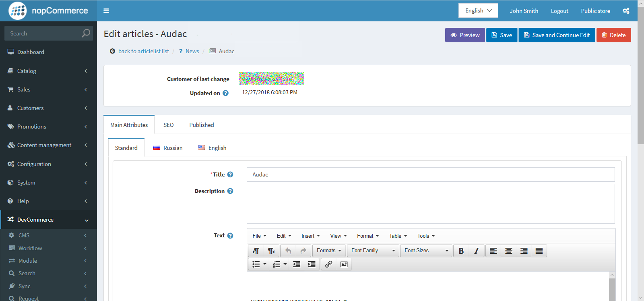Open the English language dropdown
The image size is (644, 301).
[x=478, y=10]
